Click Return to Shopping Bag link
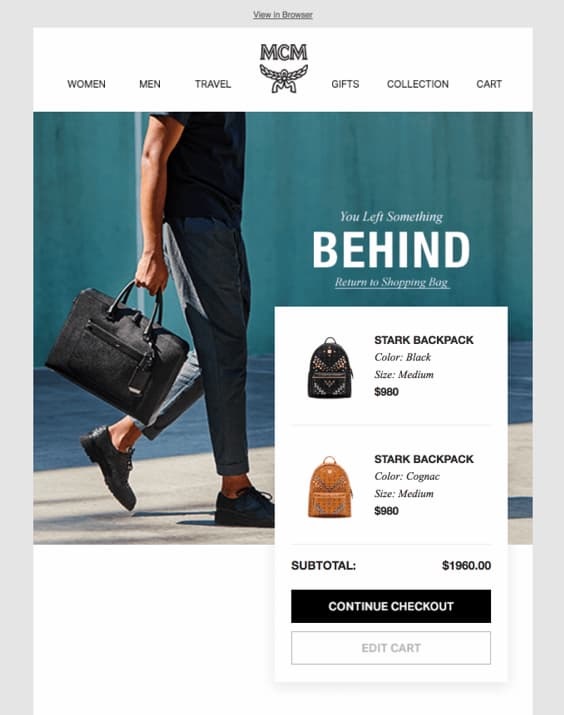The height and width of the screenshot is (715, 564). pos(392,282)
